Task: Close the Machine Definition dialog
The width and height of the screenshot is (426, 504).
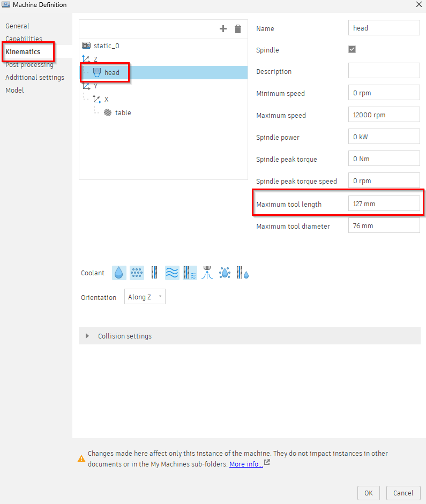Action: [x=419, y=4]
